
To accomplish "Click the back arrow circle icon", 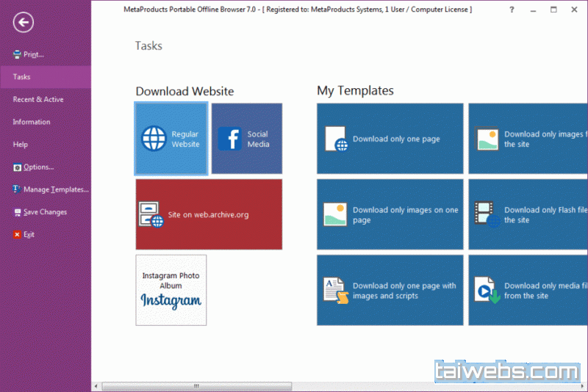I will (24, 23).
